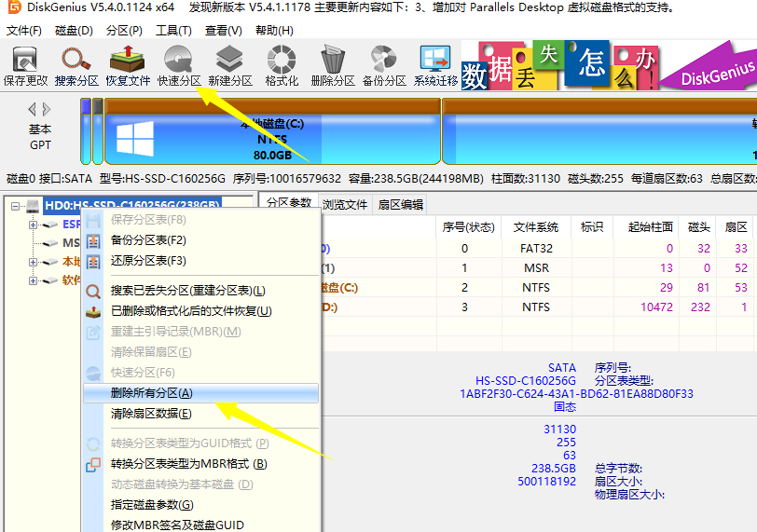Click the 删除分区 trash icon
The image size is (757, 532).
coord(333,65)
